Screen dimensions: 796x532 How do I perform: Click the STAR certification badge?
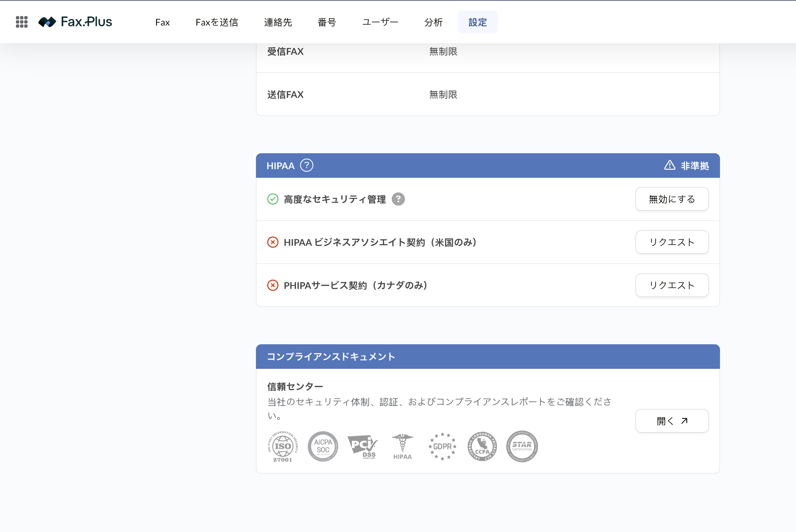tap(522, 446)
